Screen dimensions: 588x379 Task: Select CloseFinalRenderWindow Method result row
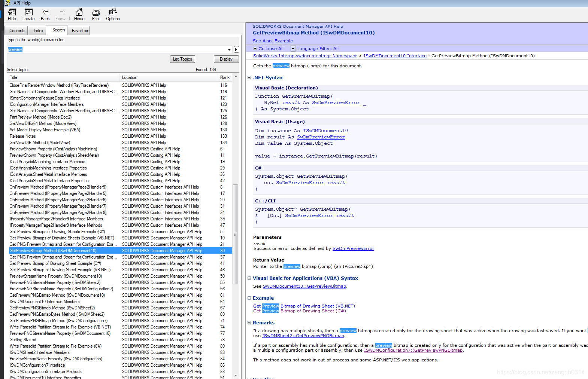pyautogui.click(x=120, y=85)
